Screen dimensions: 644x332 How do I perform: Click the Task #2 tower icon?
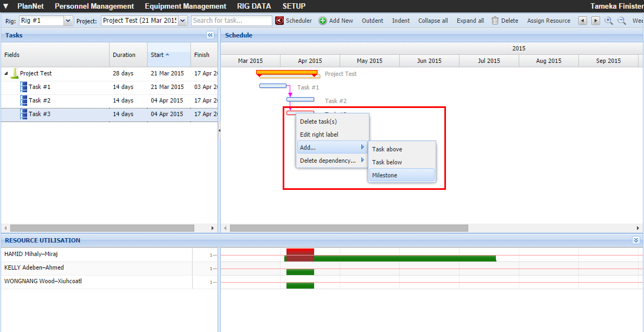tap(23, 100)
